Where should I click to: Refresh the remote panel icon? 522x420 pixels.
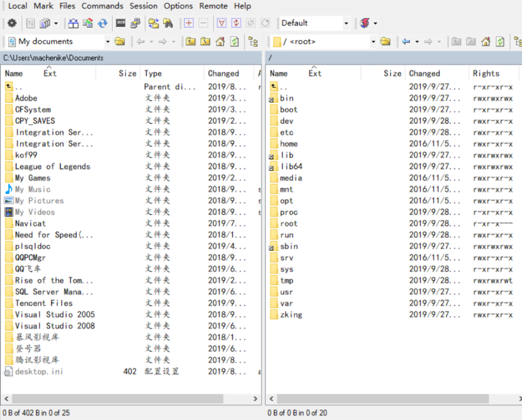[x=500, y=41]
